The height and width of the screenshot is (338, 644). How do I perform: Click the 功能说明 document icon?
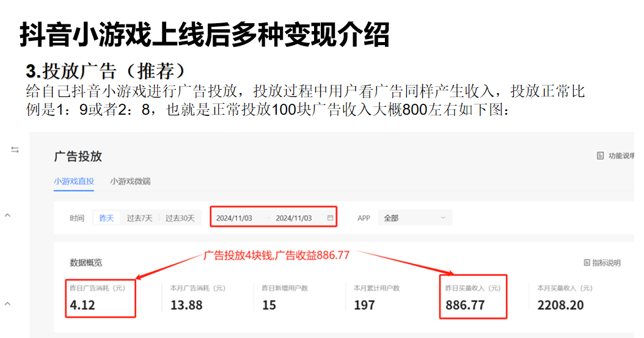pos(600,156)
